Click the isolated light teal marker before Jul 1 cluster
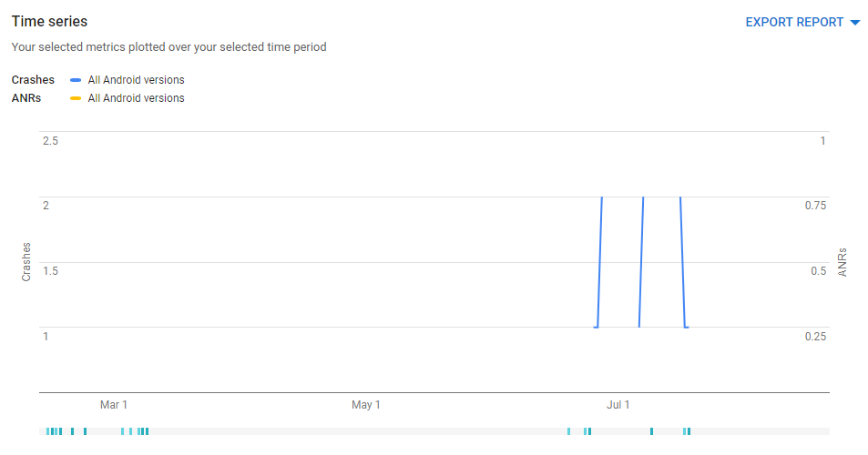The image size is (868, 455). click(568, 431)
